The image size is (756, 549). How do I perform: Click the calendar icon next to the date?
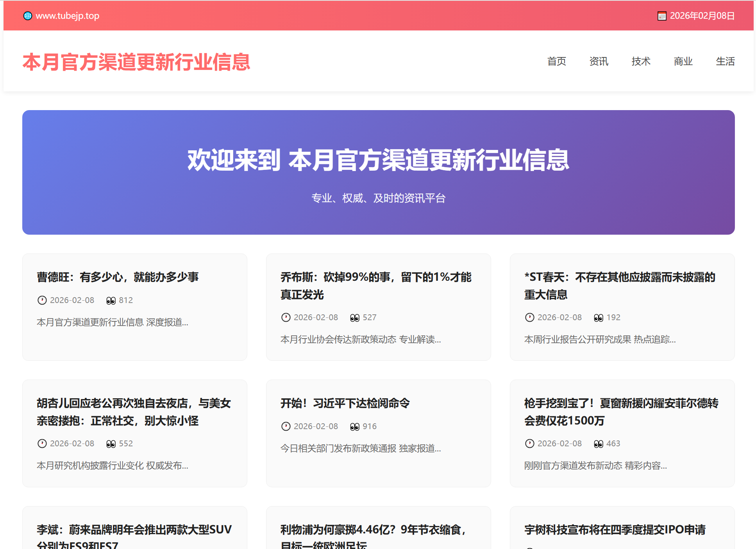[x=661, y=16]
